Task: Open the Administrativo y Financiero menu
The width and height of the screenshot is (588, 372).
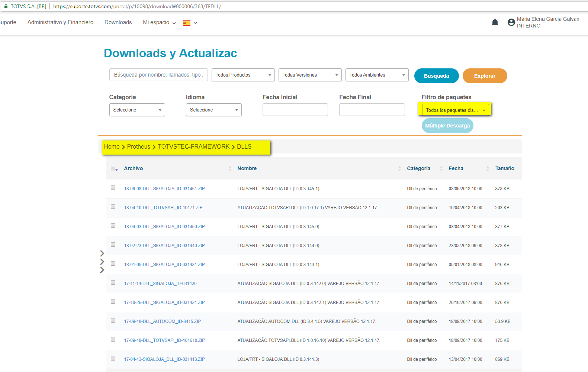Action: pyautogui.click(x=60, y=22)
